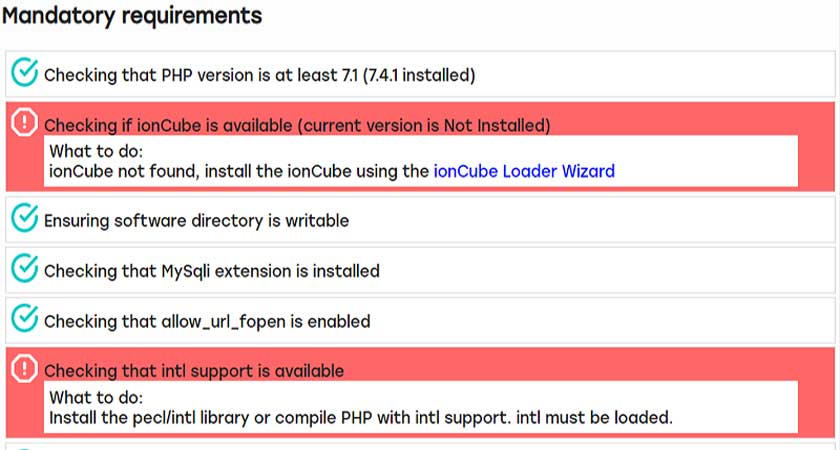Image resolution: width=840 pixels, height=450 pixels.
Task: Click the 'Ensuring software directory is writable' row
Action: (420, 220)
